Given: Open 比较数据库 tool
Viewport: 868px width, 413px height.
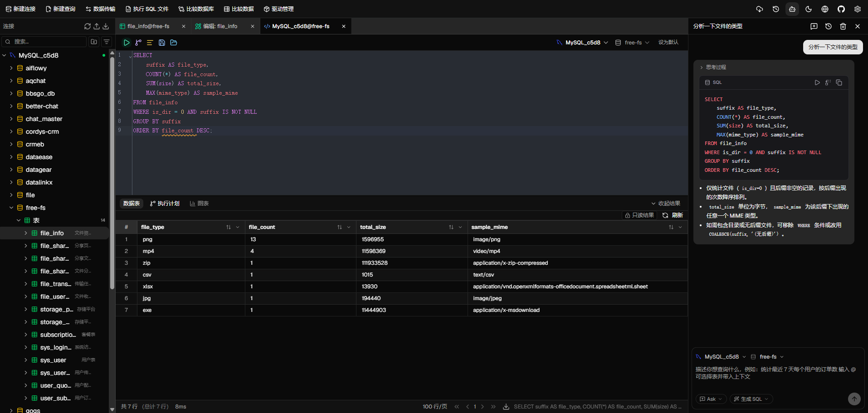Looking at the screenshot, I should tap(196, 9).
